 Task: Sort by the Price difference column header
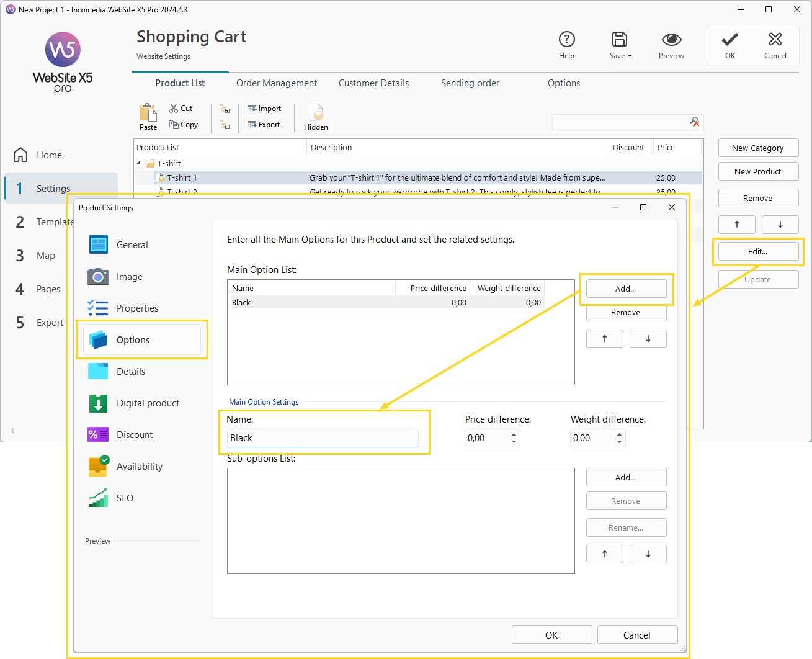(433, 289)
